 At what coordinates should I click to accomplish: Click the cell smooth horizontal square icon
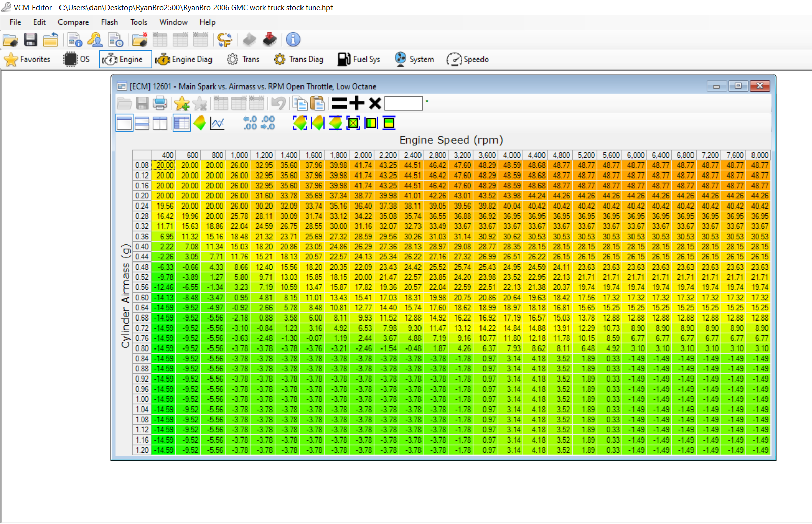[371, 123]
